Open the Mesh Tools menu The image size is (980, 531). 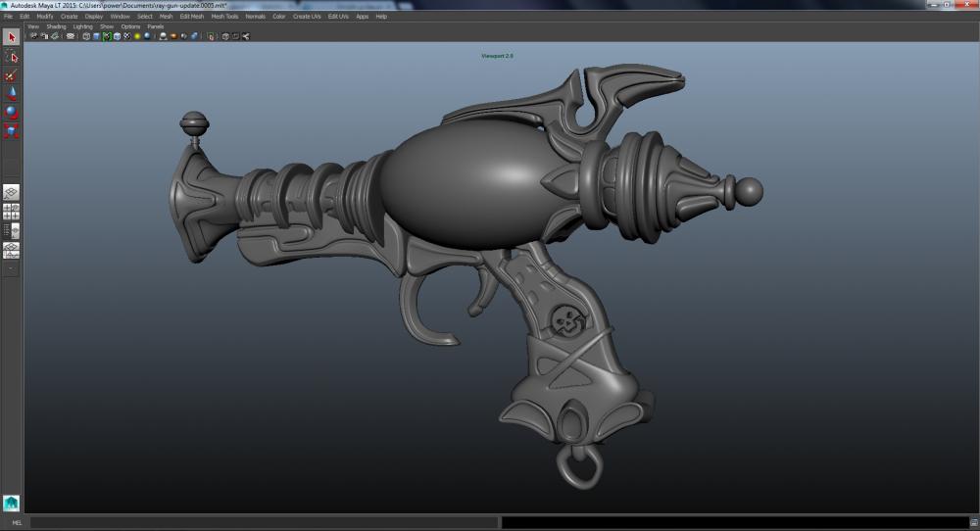[224, 17]
